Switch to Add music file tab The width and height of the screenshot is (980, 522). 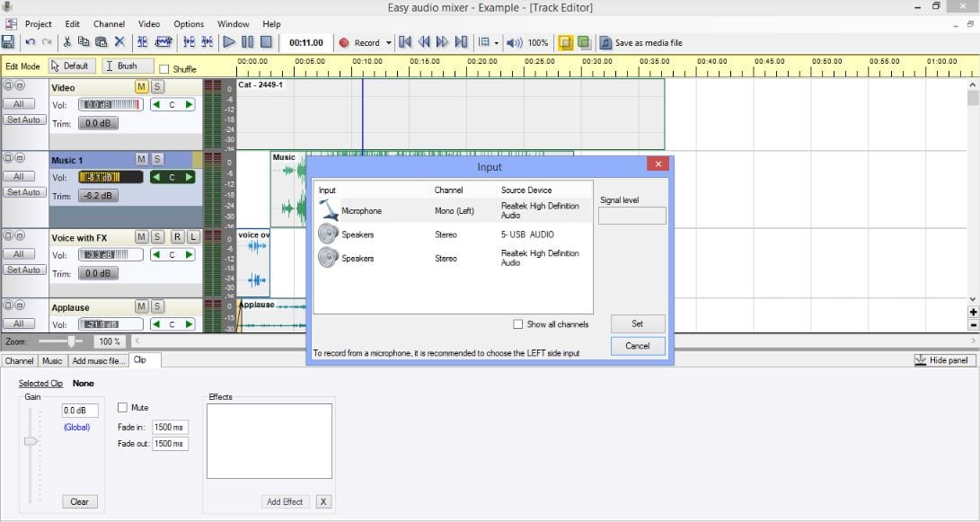(x=98, y=360)
